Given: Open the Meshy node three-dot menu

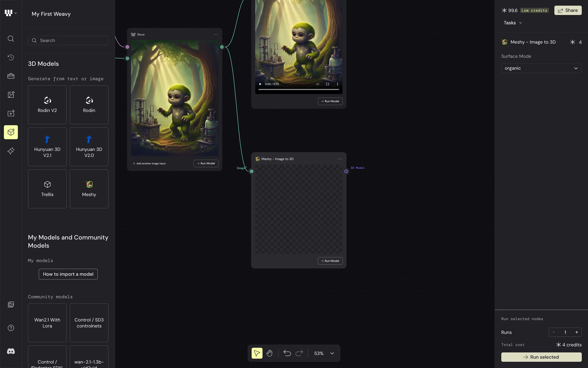Looking at the screenshot, I should coord(340,159).
